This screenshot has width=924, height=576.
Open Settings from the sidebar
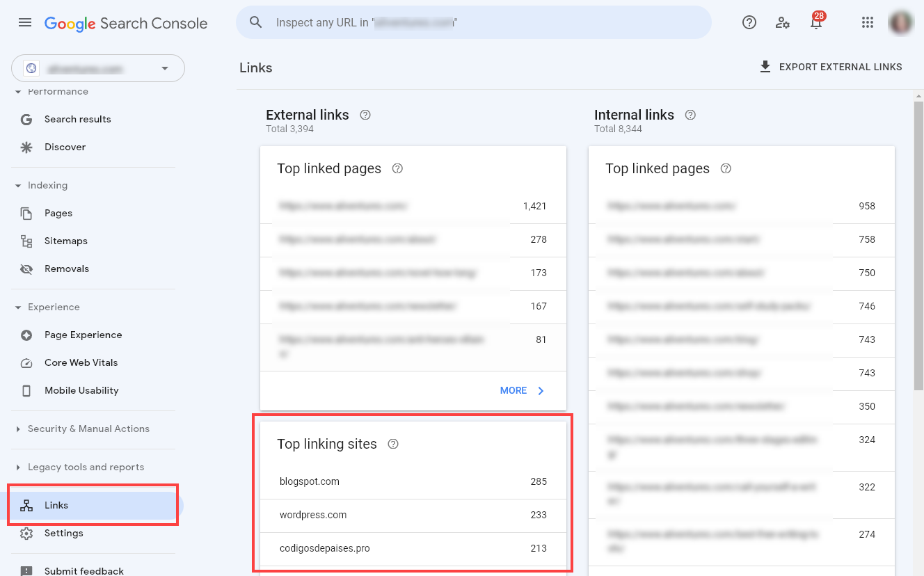(x=63, y=533)
